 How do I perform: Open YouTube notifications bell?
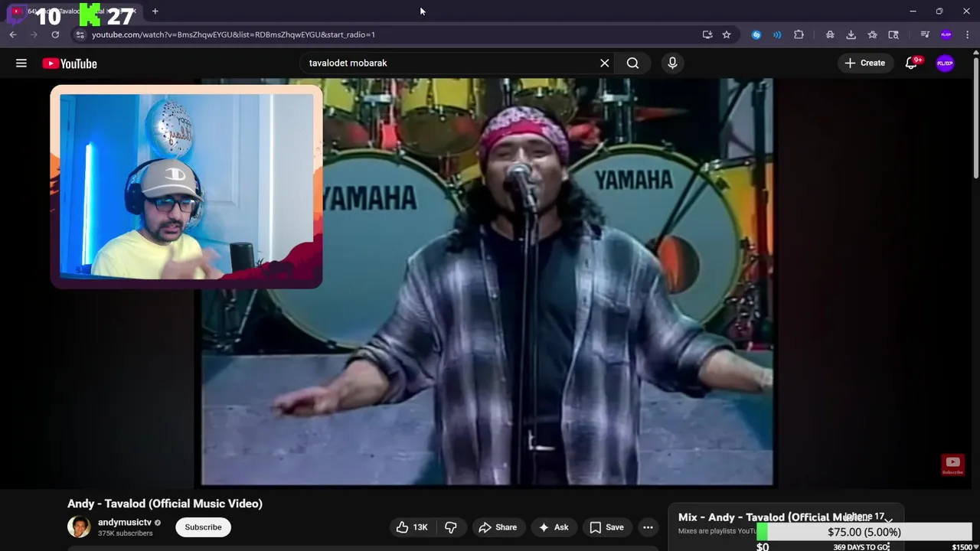coord(911,64)
